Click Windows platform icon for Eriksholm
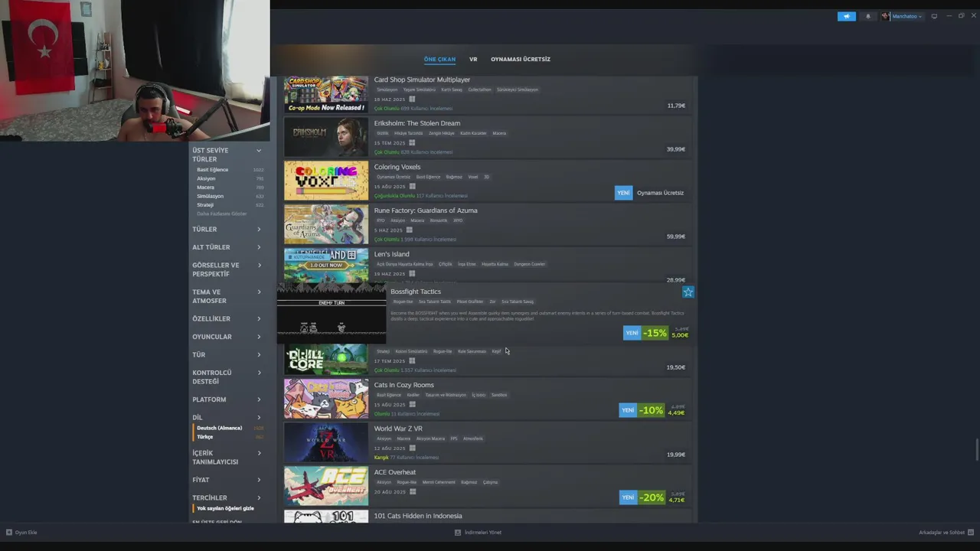 click(x=412, y=143)
